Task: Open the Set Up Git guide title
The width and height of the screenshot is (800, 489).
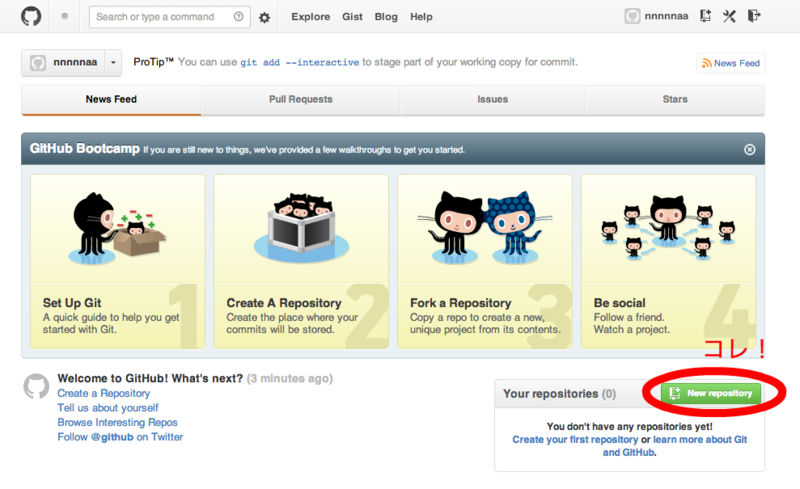Action: click(72, 303)
